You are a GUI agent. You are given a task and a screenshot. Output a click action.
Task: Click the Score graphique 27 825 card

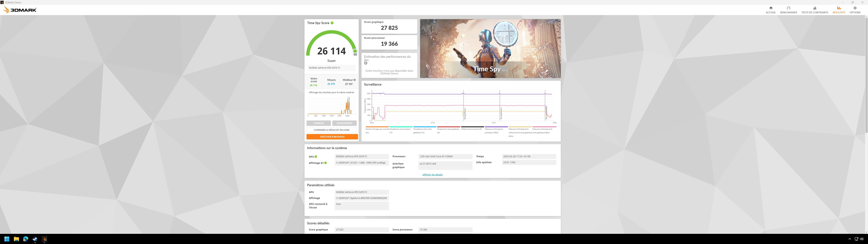pyautogui.click(x=389, y=26)
